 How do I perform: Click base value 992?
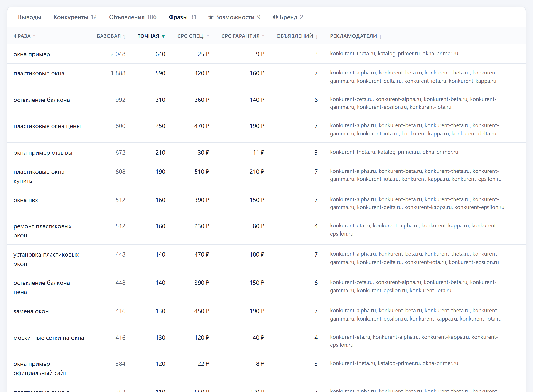(120, 100)
